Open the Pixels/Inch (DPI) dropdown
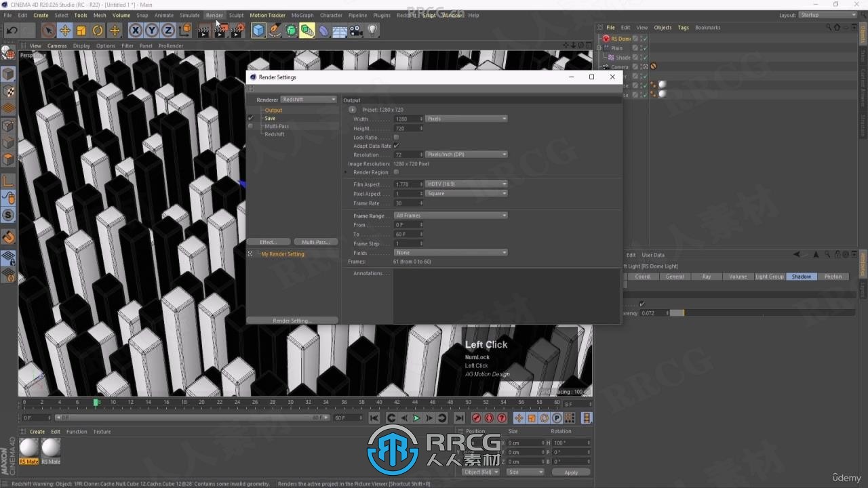 [466, 155]
